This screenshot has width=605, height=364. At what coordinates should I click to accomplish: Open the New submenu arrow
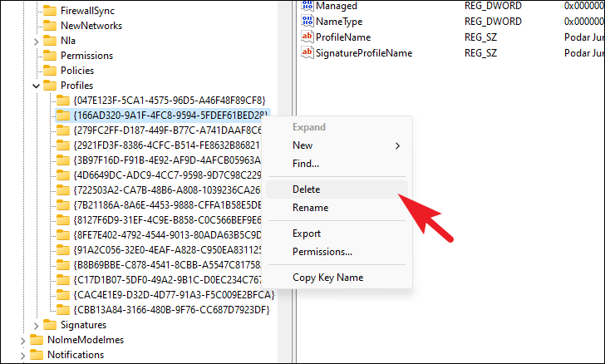pos(396,145)
